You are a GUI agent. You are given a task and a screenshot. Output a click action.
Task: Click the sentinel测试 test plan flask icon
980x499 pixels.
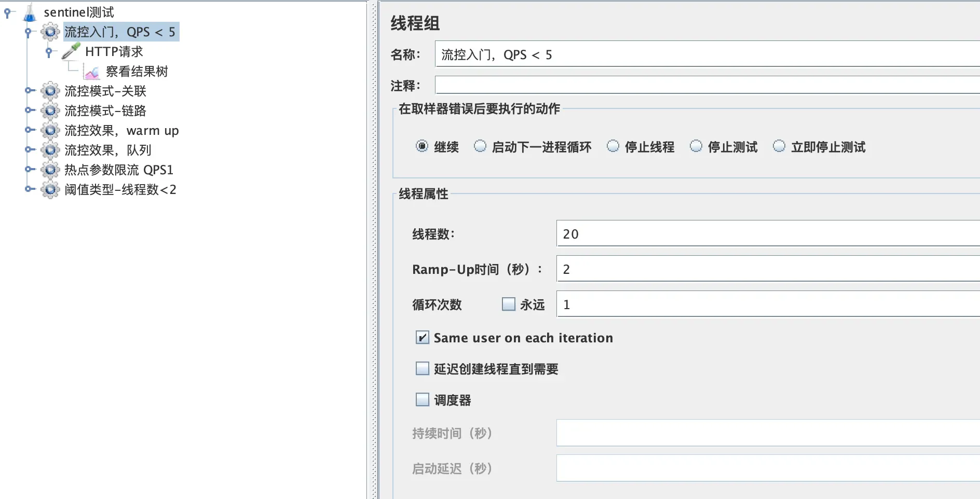click(x=30, y=12)
